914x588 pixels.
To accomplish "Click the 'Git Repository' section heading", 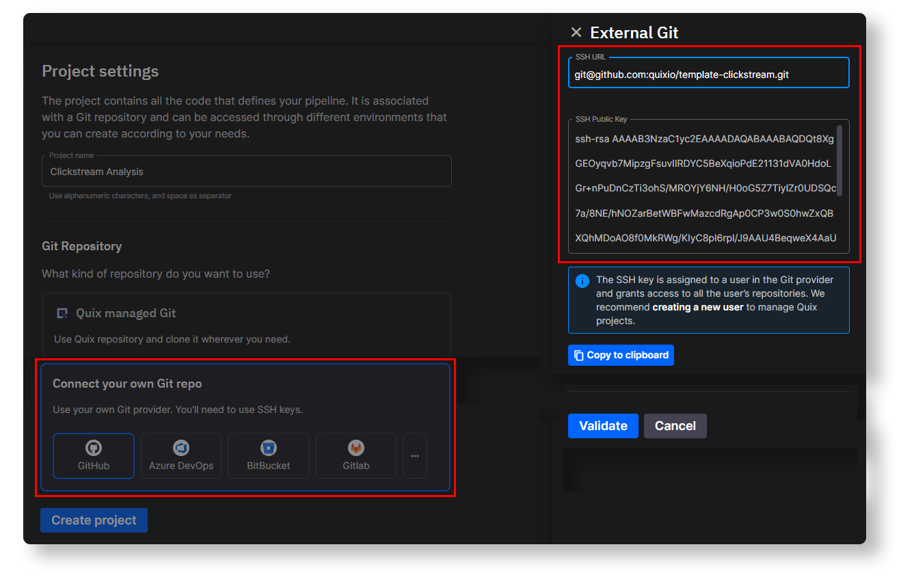I will 82,246.
